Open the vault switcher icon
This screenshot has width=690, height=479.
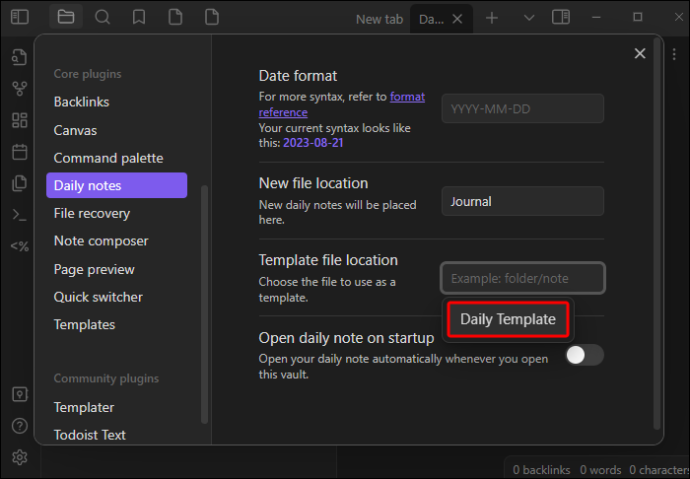click(19, 395)
